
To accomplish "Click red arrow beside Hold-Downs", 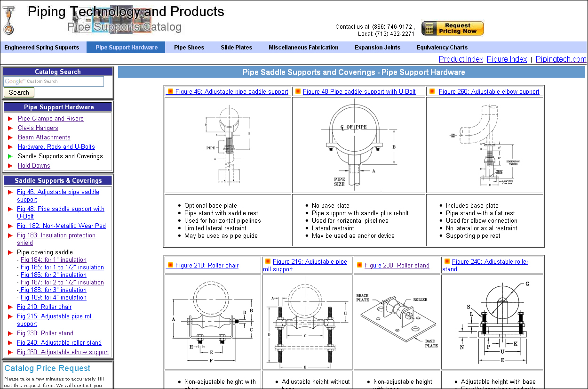I will (x=10, y=166).
